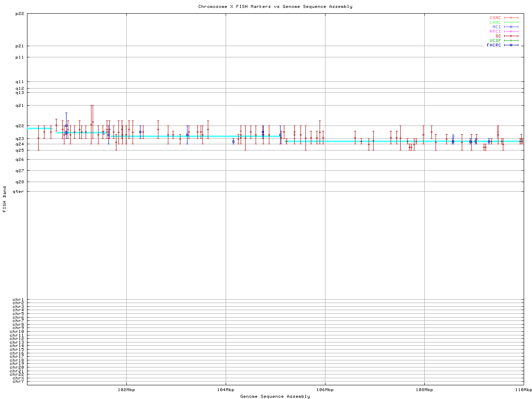Screen dimensions: 532x399
Task: Select the CSMC legend label text
Action: pos(495,18)
